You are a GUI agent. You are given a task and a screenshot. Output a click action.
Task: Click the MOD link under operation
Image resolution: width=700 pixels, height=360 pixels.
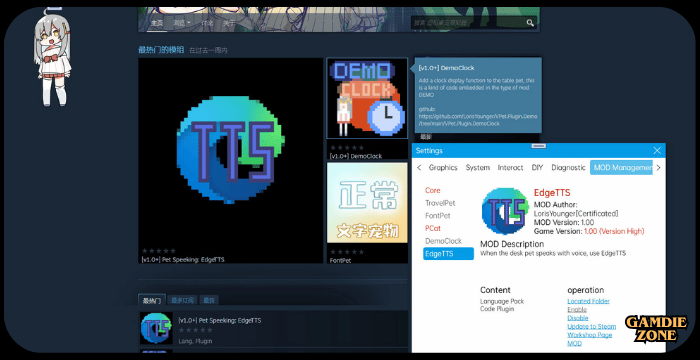pos(575,343)
